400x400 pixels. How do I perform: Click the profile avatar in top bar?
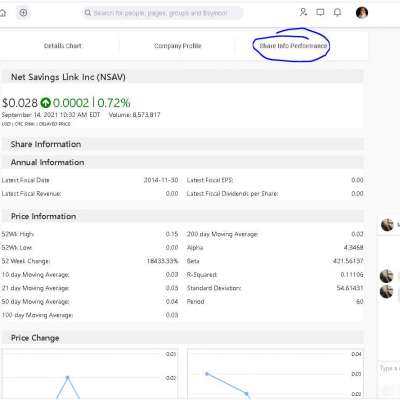(x=362, y=13)
